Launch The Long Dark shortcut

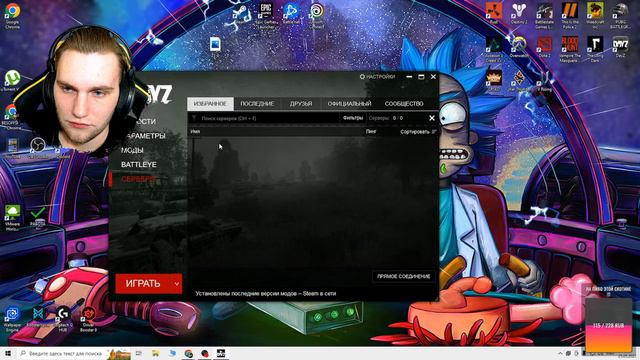point(595,49)
